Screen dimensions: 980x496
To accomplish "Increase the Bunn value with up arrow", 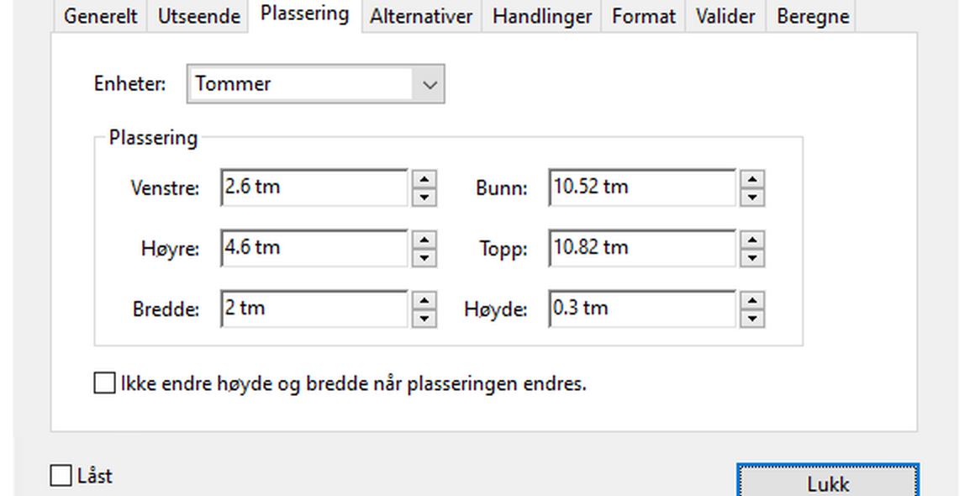I will (752, 179).
